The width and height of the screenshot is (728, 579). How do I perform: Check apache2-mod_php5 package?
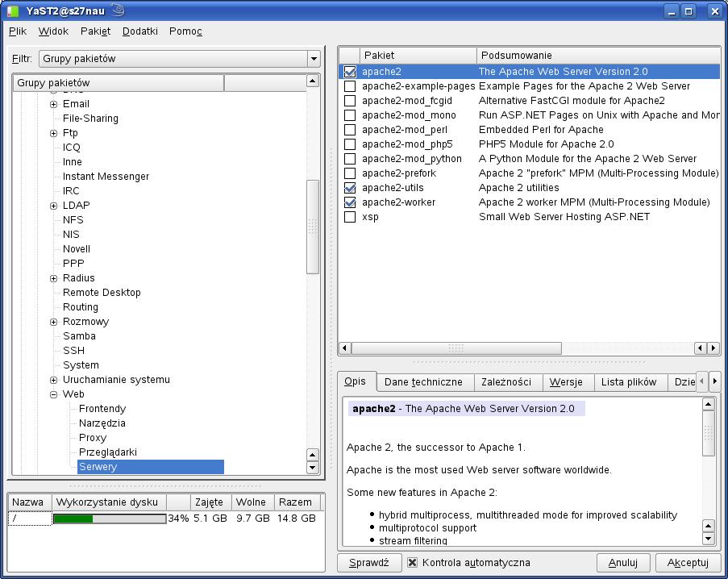tap(350, 144)
